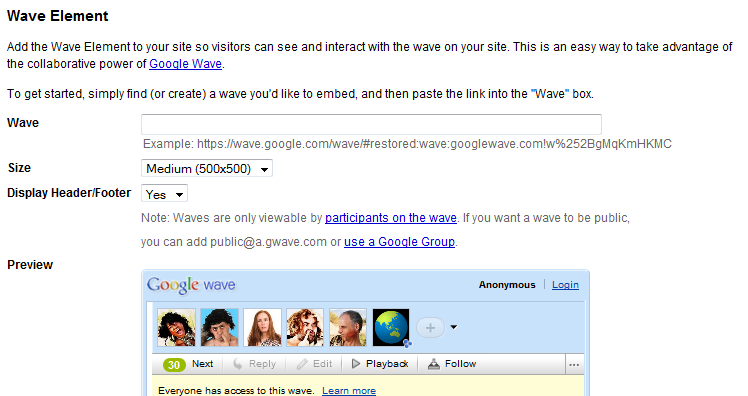
Task: Start wave Playback
Action: 380,364
